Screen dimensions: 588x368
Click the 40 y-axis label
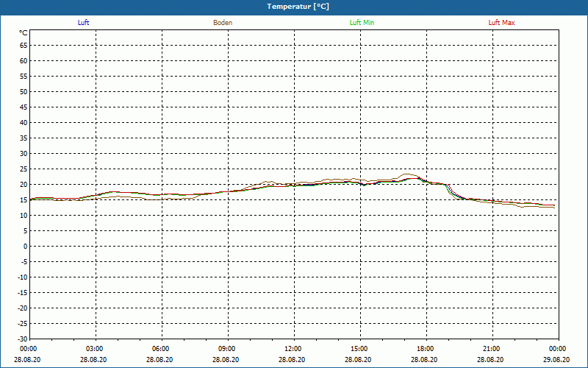(24, 123)
